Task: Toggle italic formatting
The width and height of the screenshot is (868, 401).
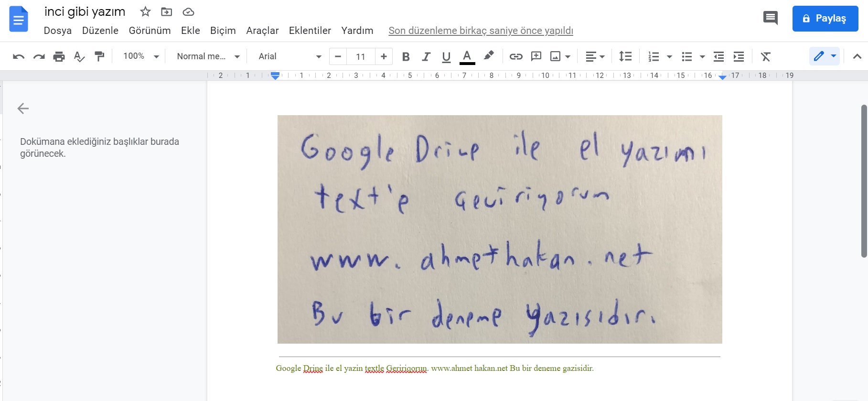Action: tap(426, 56)
